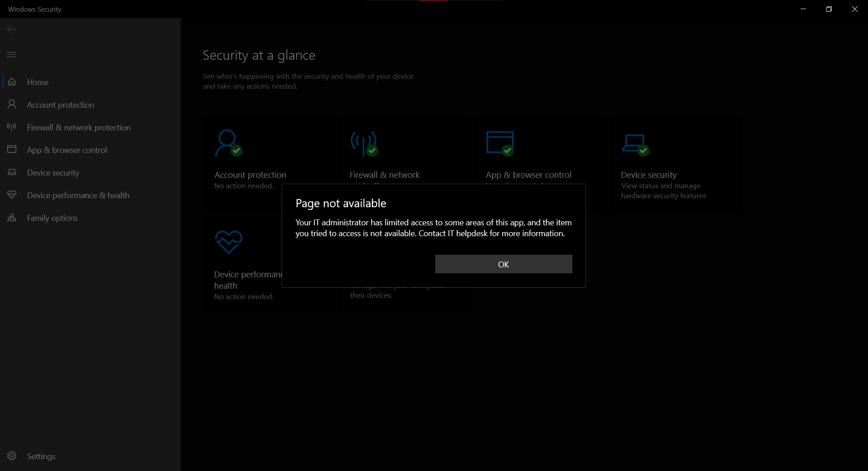Open the App & browser control tile title
Screen dimensions: 868x471
pyautogui.click(x=528, y=175)
